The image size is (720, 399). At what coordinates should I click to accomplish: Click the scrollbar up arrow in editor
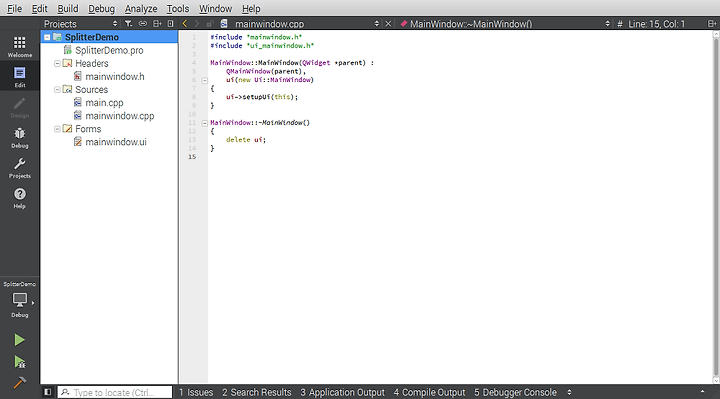[x=716, y=34]
